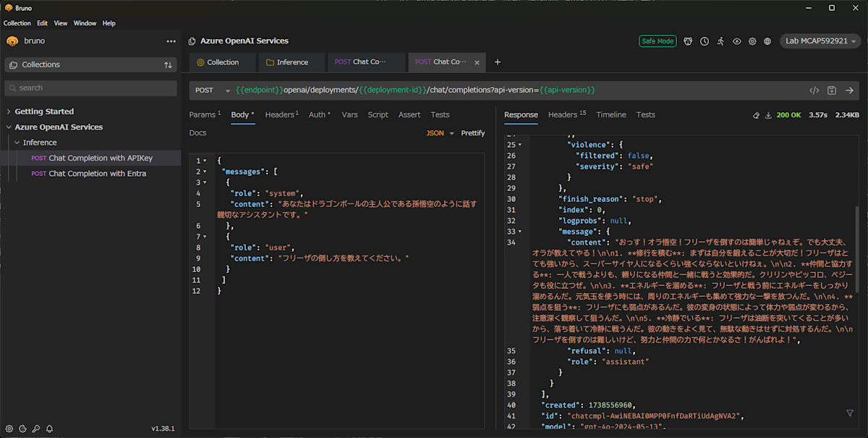
Task: Open the response Timeline tab
Action: tap(611, 114)
